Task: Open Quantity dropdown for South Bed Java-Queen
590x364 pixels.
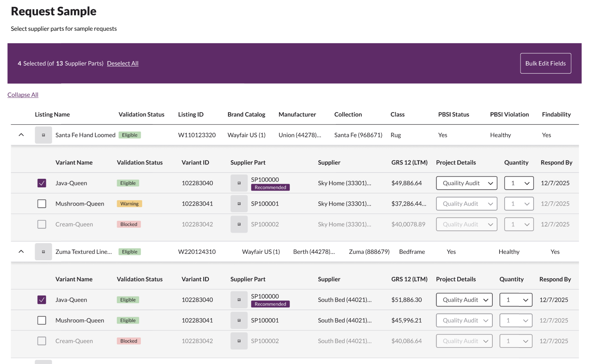Action: coord(516,300)
